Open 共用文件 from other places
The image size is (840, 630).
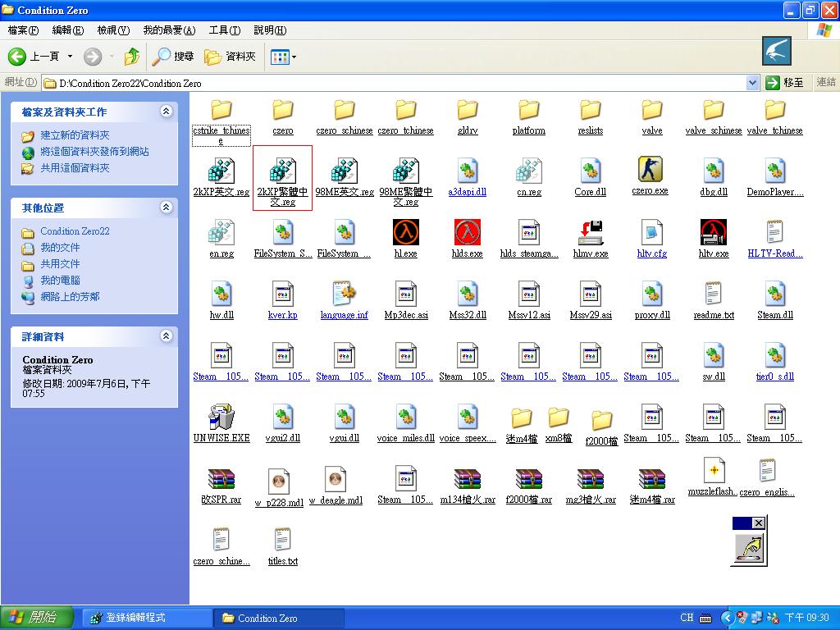point(61,264)
